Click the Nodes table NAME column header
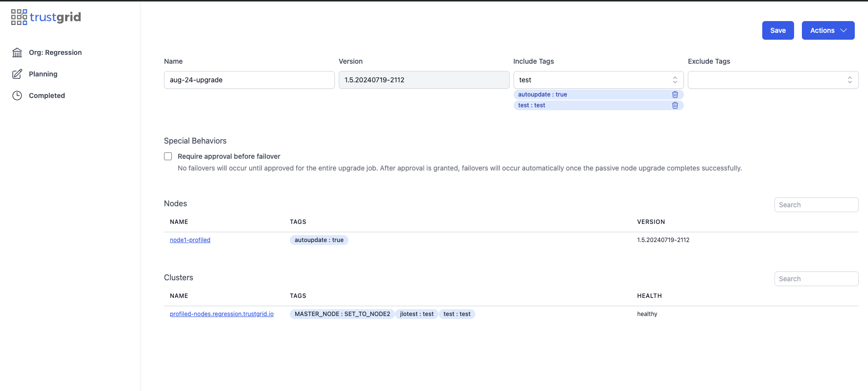The image size is (868, 391). click(x=179, y=222)
